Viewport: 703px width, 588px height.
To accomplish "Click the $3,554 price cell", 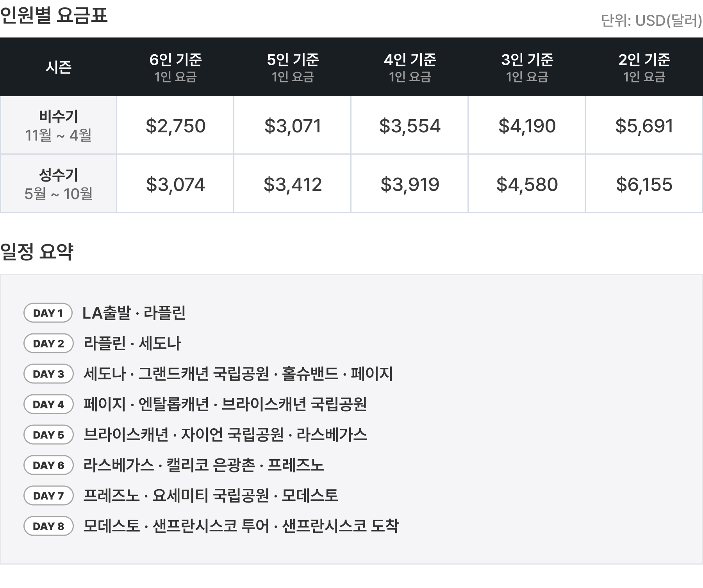I will point(410,126).
